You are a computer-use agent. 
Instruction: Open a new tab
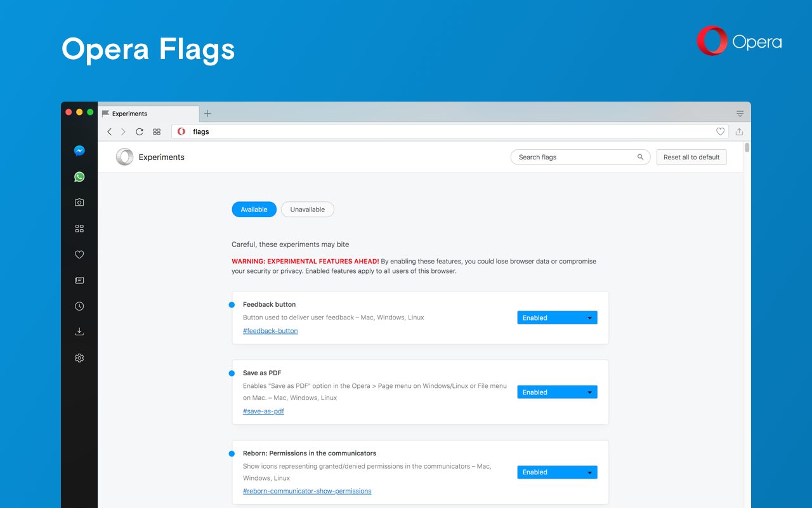207,113
